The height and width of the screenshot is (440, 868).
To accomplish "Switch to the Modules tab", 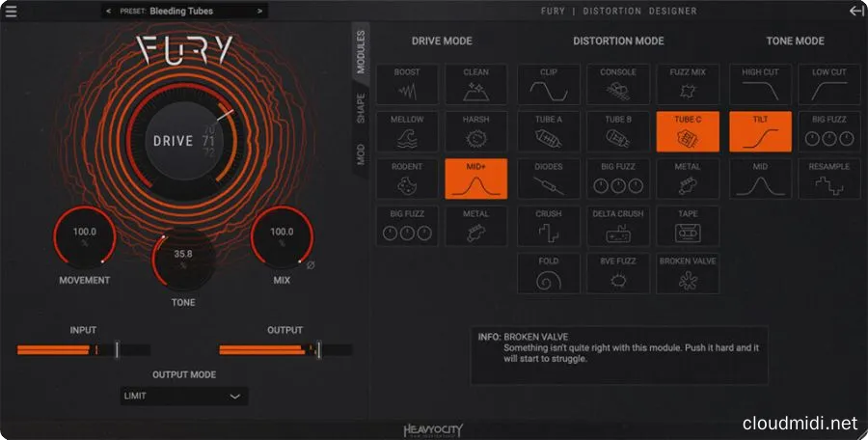I will (x=361, y=52).
